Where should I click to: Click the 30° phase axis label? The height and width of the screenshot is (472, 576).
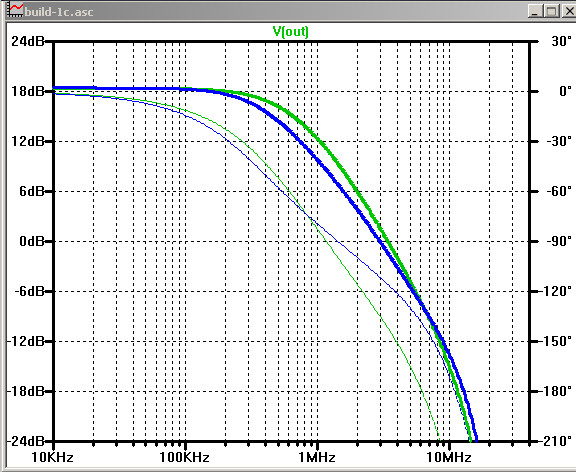point(562,41)
